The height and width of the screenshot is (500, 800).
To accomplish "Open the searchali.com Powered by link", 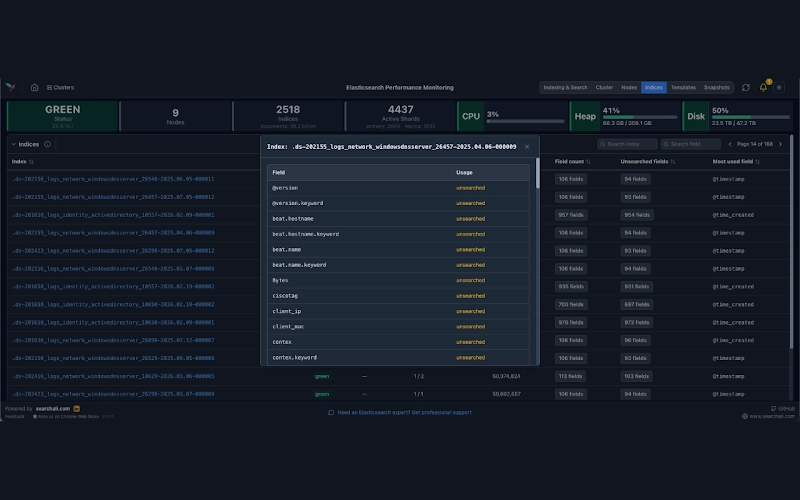I will click(53, 409).
